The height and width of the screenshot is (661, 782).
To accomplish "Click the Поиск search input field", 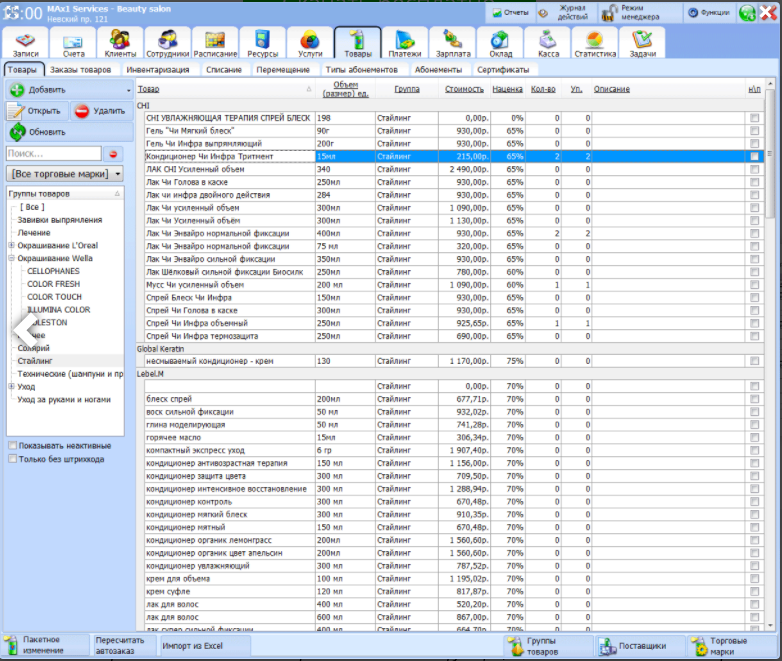I will 53,154.
